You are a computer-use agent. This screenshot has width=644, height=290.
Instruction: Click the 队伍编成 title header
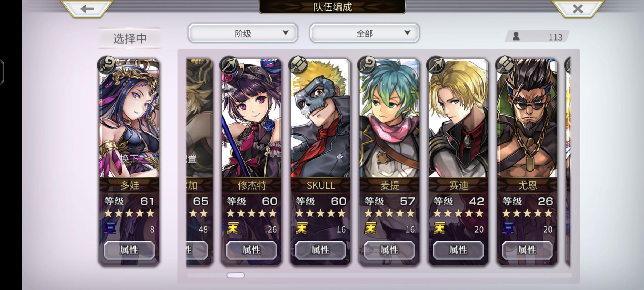point(332,7)
